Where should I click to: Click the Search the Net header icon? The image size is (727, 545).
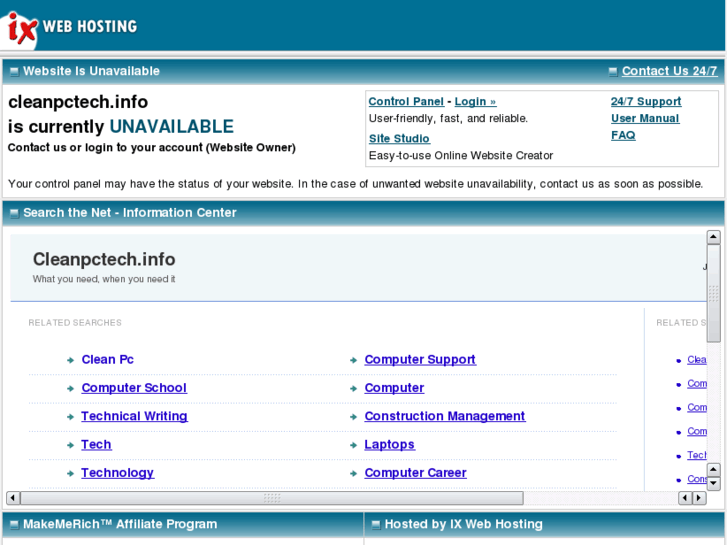[x=14, y=213]
